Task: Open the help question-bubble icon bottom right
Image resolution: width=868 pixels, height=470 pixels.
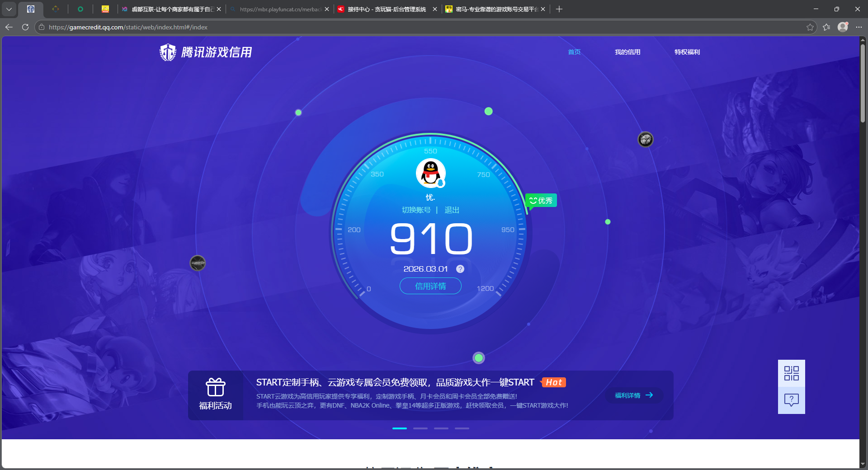Action: point(791,400)
